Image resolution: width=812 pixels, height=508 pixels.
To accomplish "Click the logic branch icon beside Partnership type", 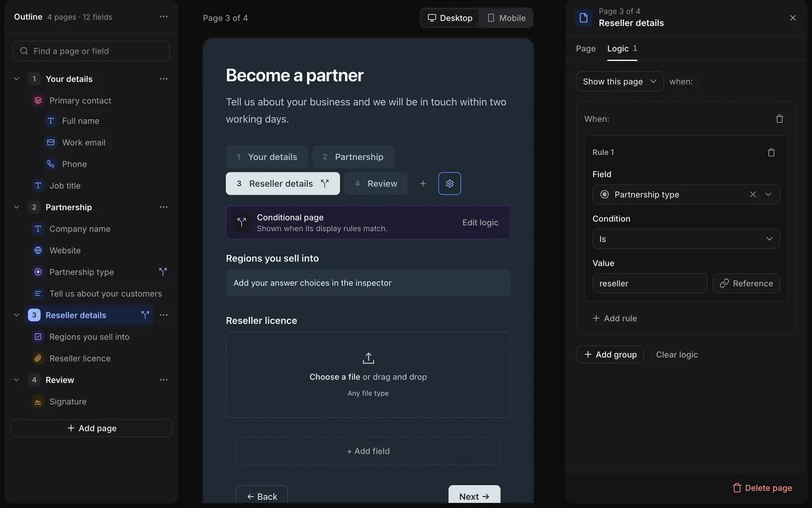I will (163, 272).
